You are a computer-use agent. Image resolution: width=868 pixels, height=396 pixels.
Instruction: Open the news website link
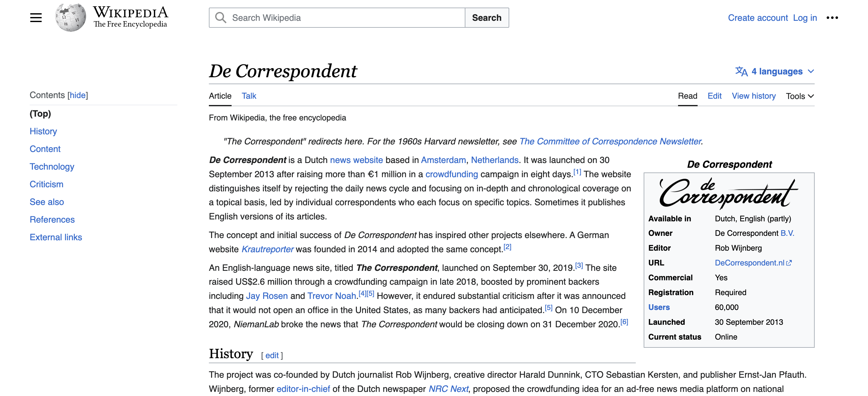pos(356,160)
